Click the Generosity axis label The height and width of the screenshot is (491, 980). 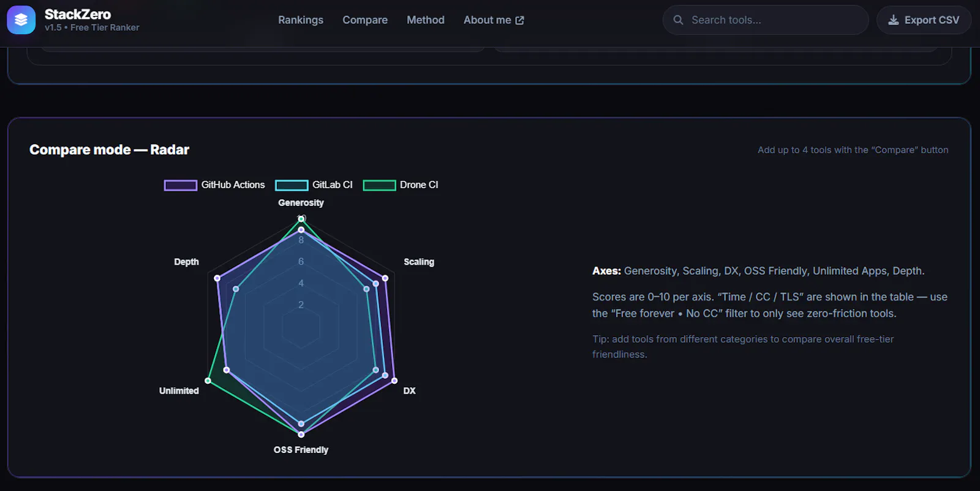pyautogui.click(x=301, y=203)
